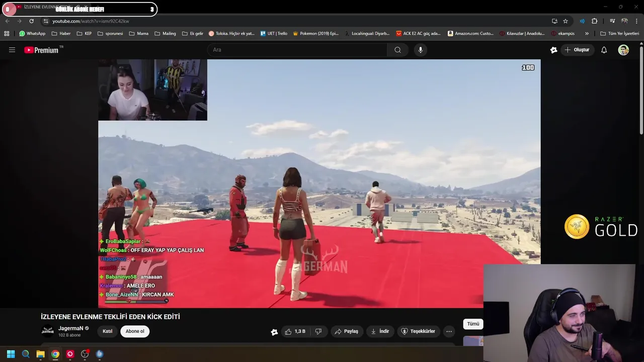This screenshot has width=644, height=362.
Task: Open the Kılavuzlar | Anadolu bookmark
Action: click(x=522, y=34)
